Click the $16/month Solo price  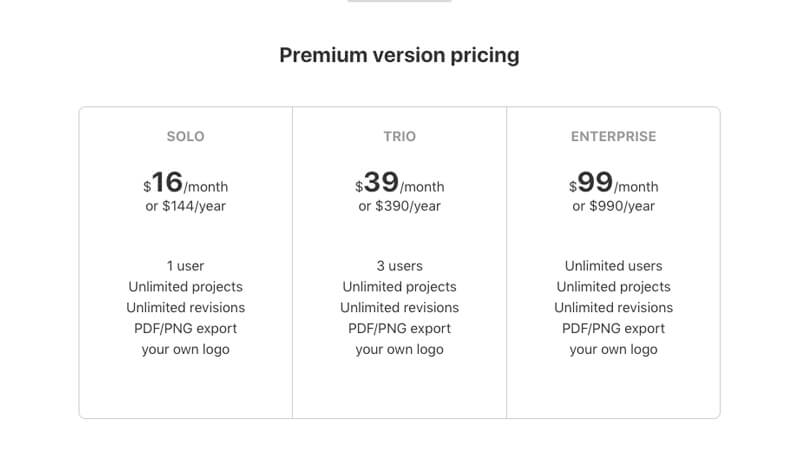[185, 184]
